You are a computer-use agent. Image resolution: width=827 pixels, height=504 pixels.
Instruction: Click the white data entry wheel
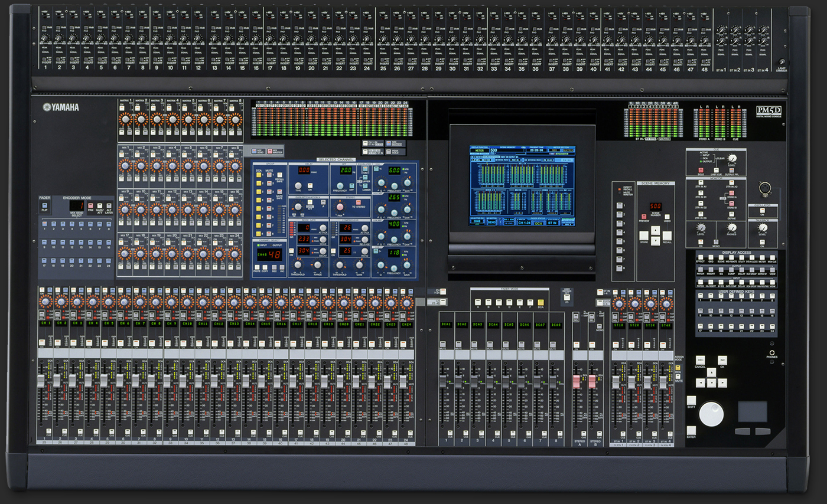pyautogui.click(x=711, y=414)
